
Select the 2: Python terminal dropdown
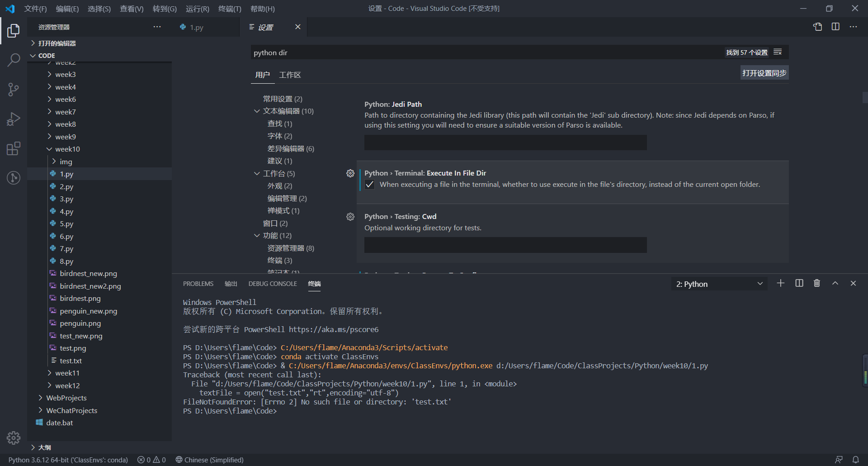click(719, 284)
